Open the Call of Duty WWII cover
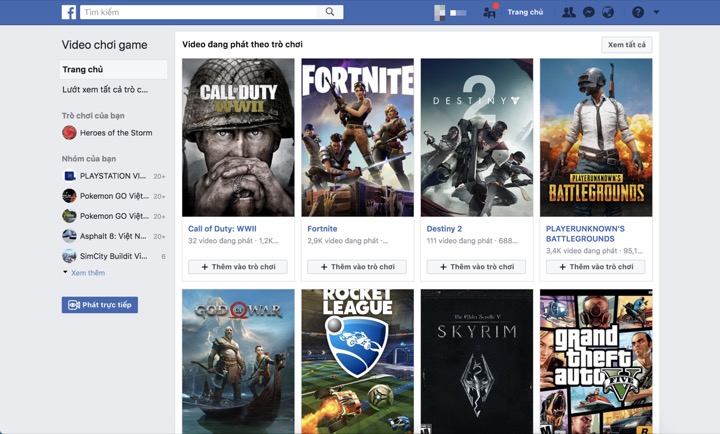Image resolution: width=720 pixels, height=434 pixels. pyautogui.click(x=238, y=137)
